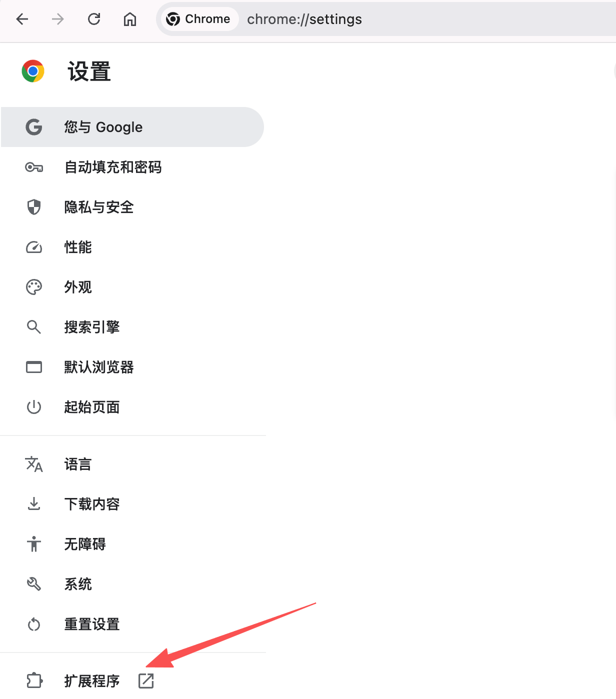616x699 pixels.
Task: Select the 默认浏览器 menu item
Action: (x=99, y=367)
